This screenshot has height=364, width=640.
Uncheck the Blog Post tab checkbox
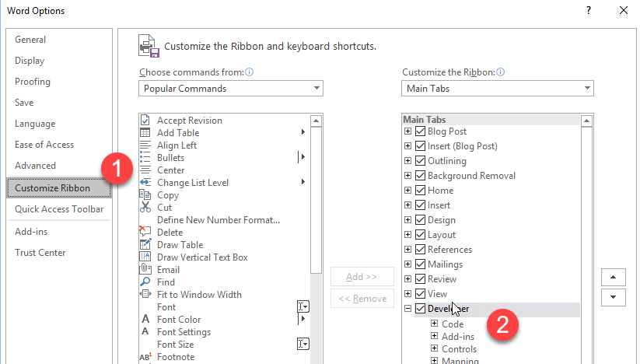coord(420,131)
